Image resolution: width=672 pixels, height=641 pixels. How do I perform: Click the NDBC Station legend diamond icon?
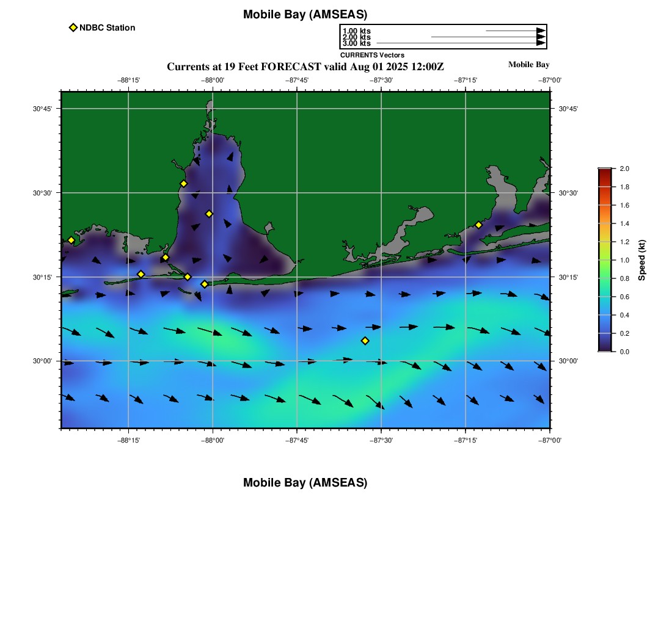[73, 27]
